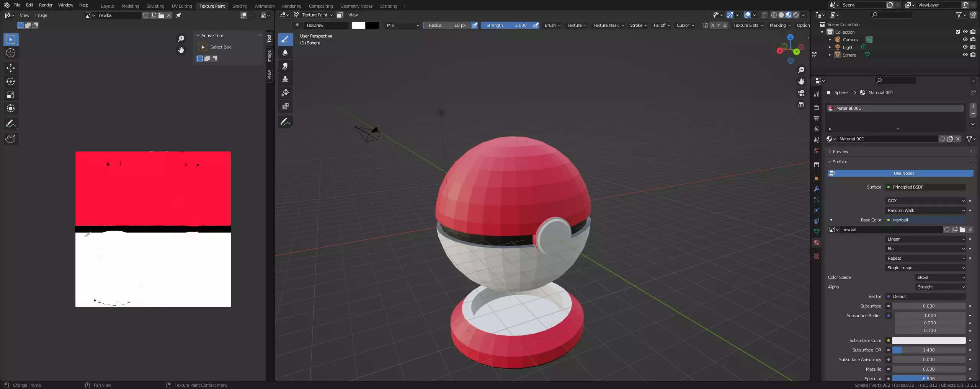980x389 pixels.
Task: Activate the Rotate tool in image editor
Action: [11, 81]
